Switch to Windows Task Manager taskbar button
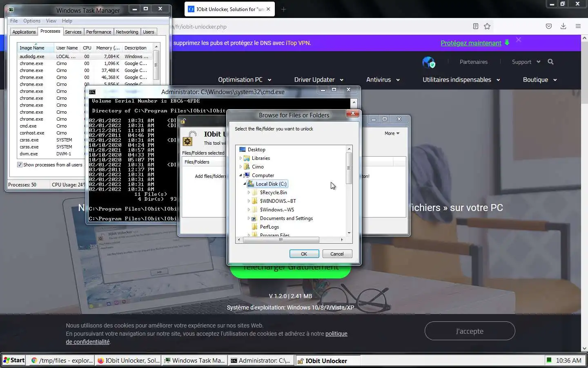588x368 pixels. (195, 360)
